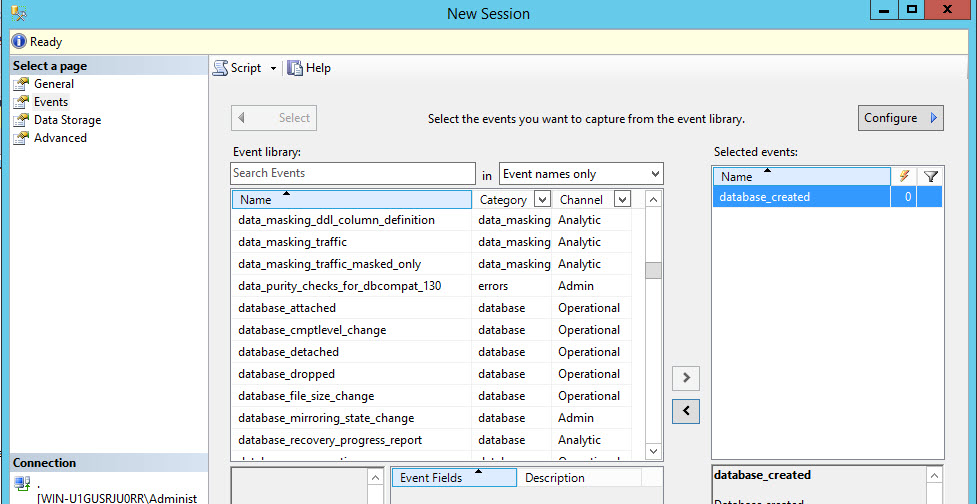Click the Advanced page icon

click(21, 138)
